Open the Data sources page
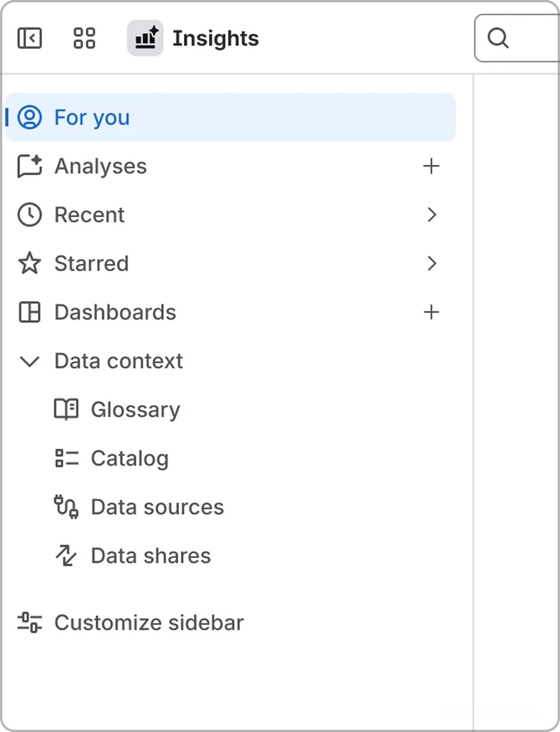Screen dimensions: 560x732 pyautogui.click(x=157, y=507)
